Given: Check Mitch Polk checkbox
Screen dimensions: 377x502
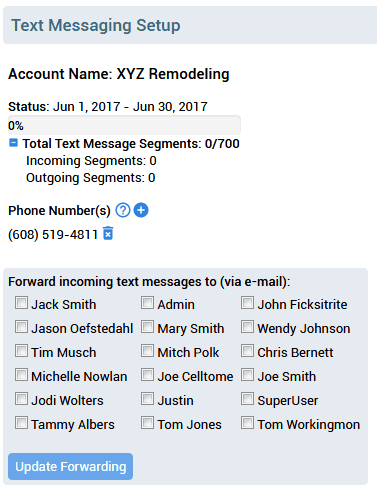Looking at the screenshot, I should click(x=147, y=351).
